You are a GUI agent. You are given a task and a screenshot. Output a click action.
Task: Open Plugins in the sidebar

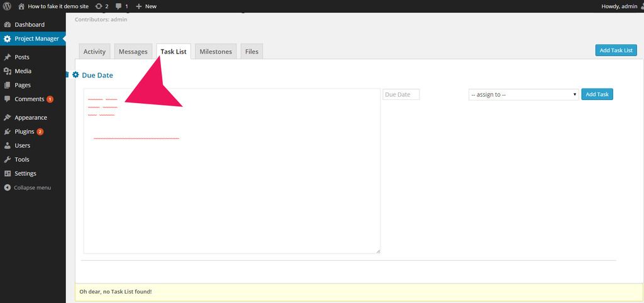click(x=24, y=131)
